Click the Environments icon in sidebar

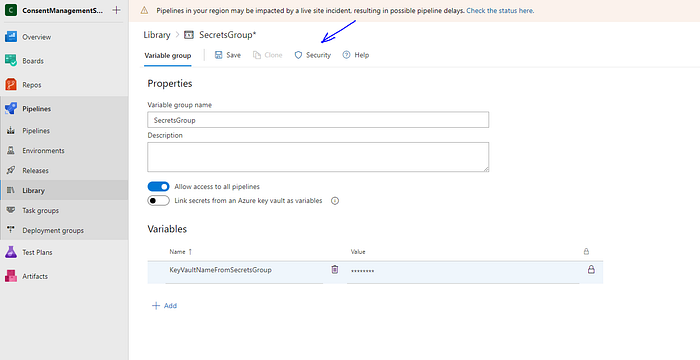(11, 151)
